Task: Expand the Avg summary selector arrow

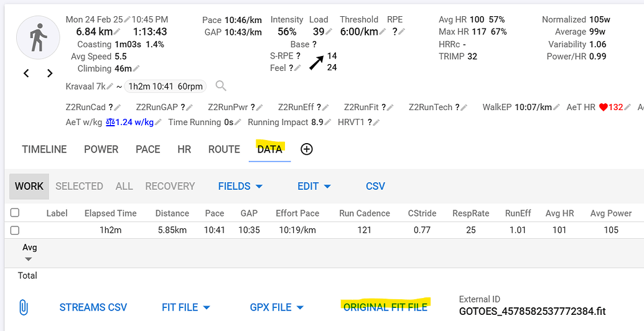Action: (x=28, y=259)
